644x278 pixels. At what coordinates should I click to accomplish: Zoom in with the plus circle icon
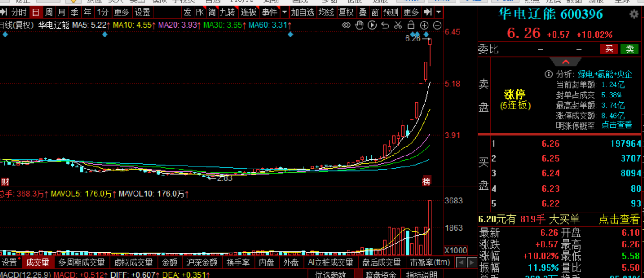pos(424,25)
